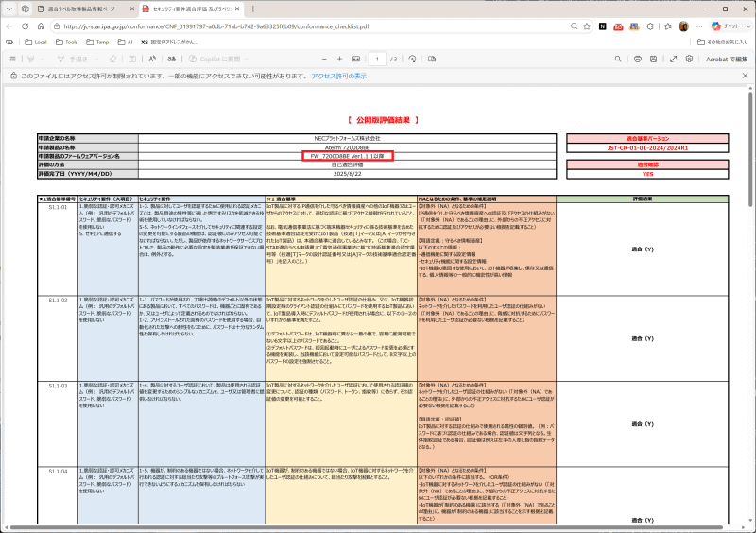
Task: Click the read aloud icon
Action: point(152,59)
